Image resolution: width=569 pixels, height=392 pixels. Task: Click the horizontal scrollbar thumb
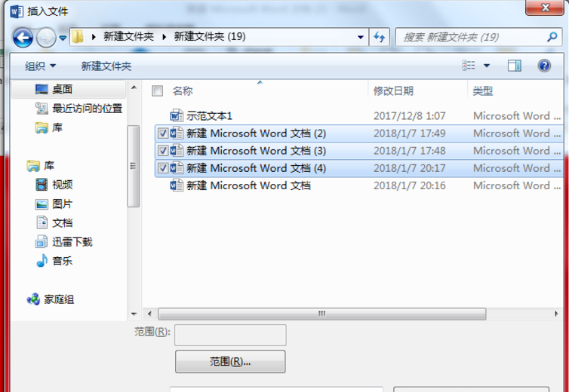(x=322, y=314)
